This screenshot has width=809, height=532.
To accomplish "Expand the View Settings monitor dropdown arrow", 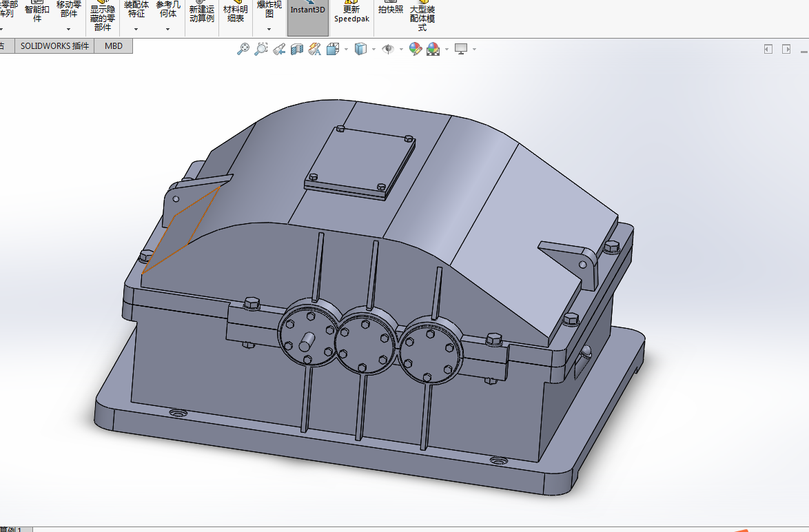I will [474, 50].
